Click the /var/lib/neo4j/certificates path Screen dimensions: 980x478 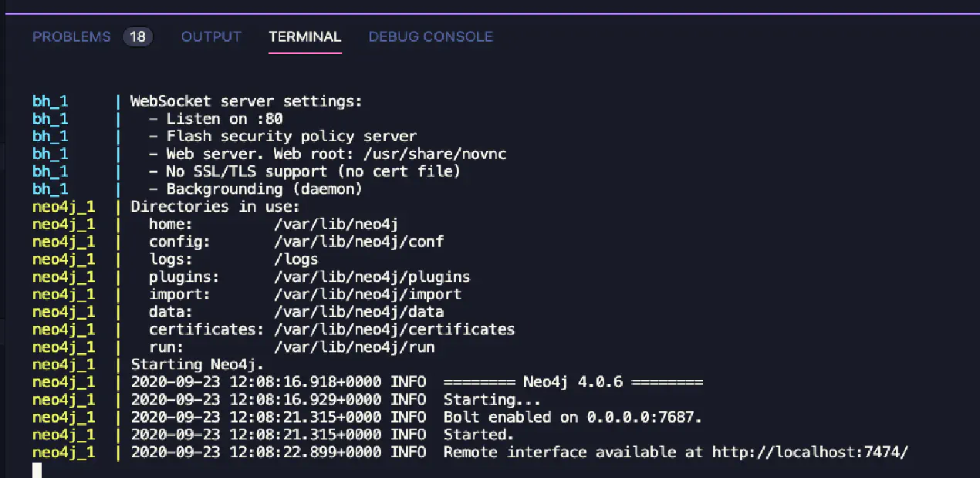point(394,329)
